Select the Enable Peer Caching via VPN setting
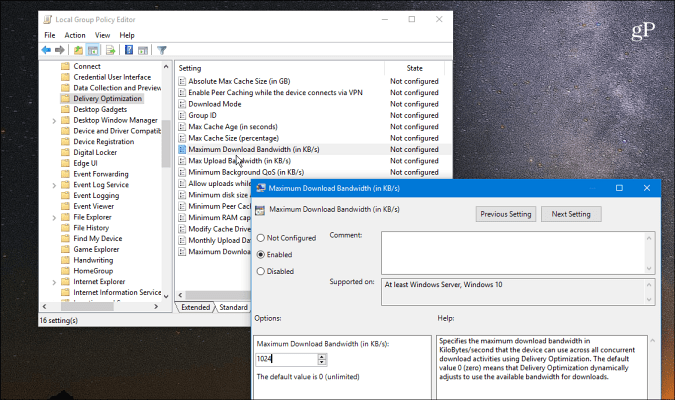 pos(276,93)
